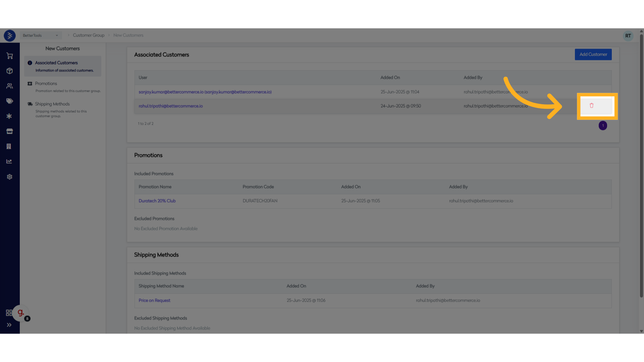This screenshot has width=644, height=362.
Task: Click the page vertical scrollbar
Action: click(x=641, y=168)
